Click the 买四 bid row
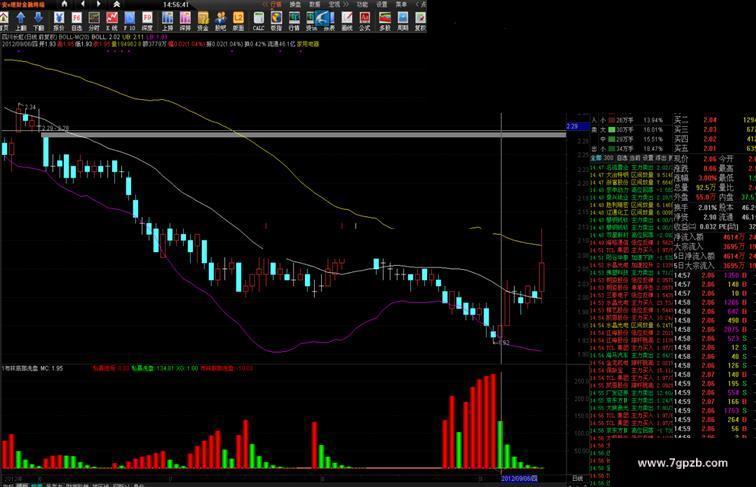Image resolution: width=756 pixels, height=487 pixels. [x=715, y=139]
